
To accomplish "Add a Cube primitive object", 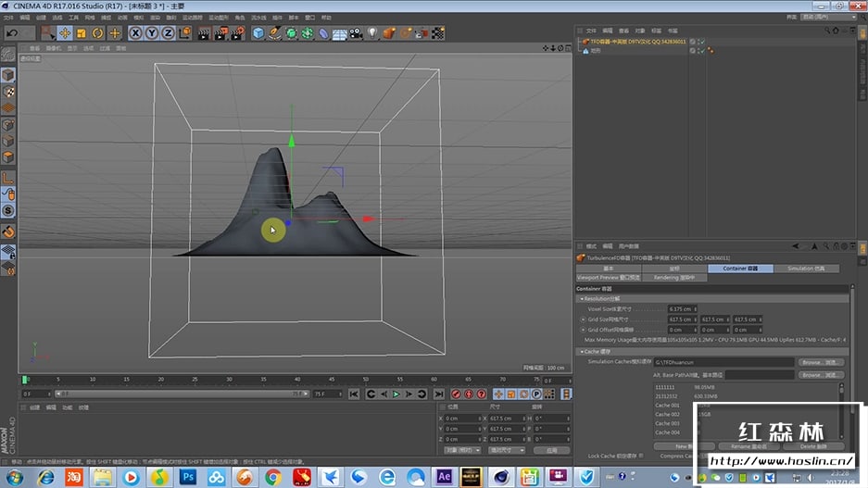I will click(258, 33).
